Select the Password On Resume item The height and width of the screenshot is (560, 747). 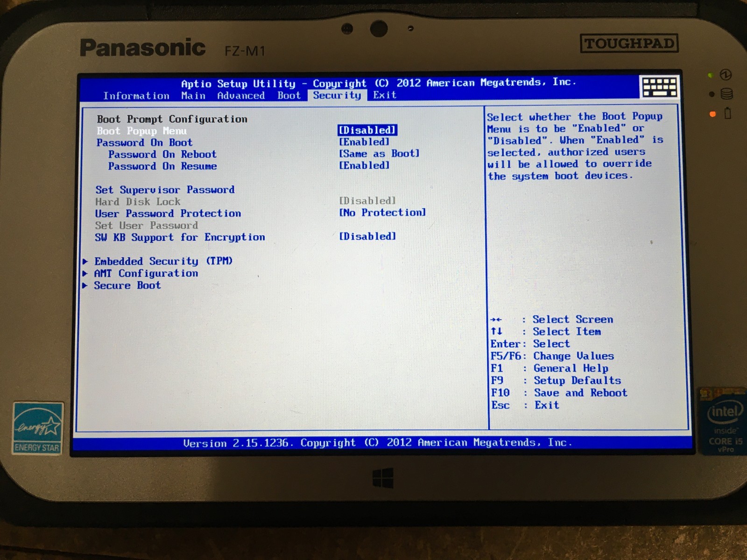[162, 166]
